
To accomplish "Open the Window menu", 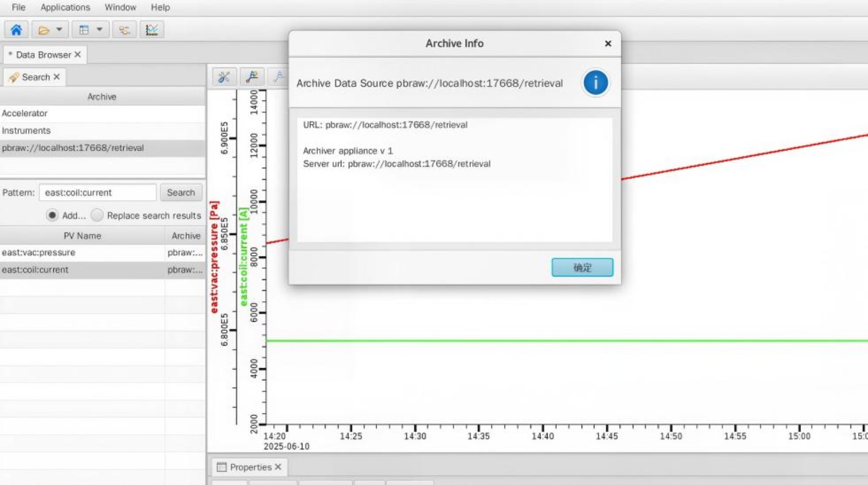I will point(120,7).
